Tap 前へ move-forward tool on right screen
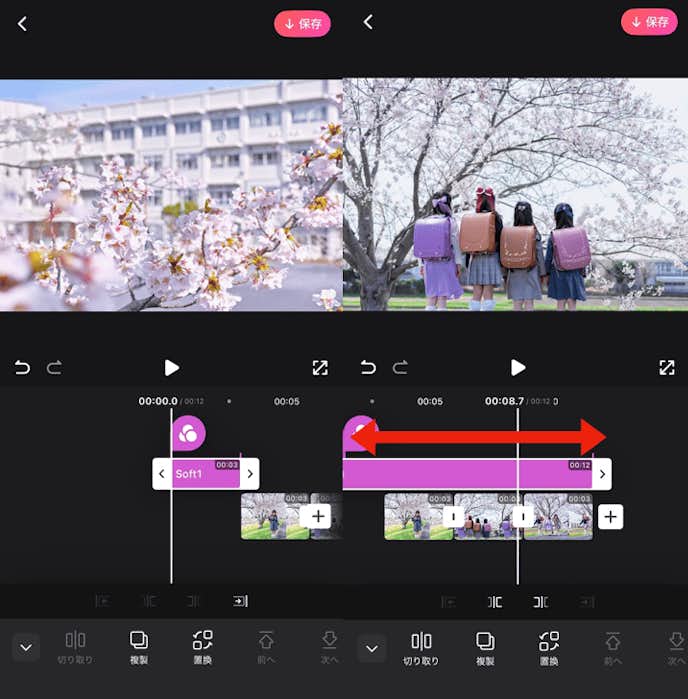Screen dimensions: 688x699 [613, 649]
